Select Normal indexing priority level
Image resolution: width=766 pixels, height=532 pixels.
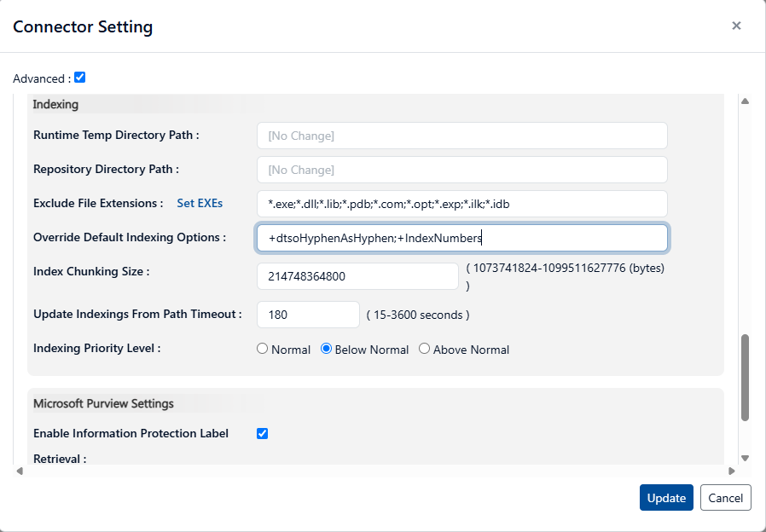pyautogui.click(x=263, y=349)
